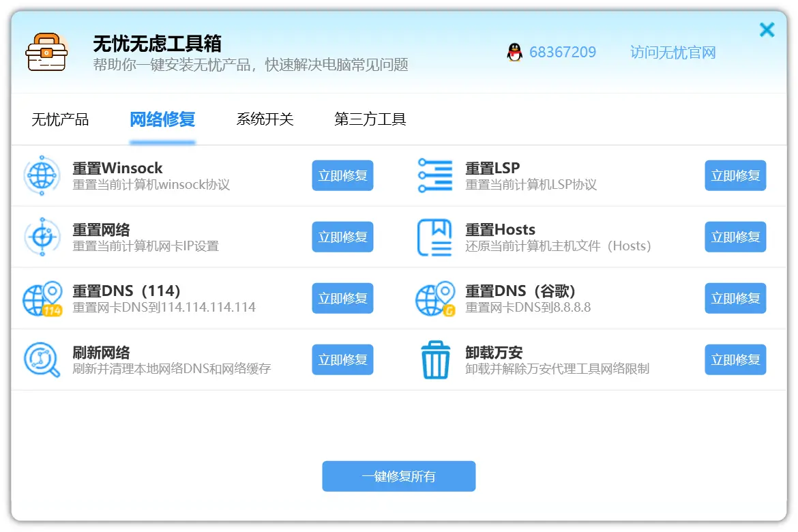The image size is (798, 532).
Task: Click the 重置LSP list icon
Action: (x=435, y=176)
